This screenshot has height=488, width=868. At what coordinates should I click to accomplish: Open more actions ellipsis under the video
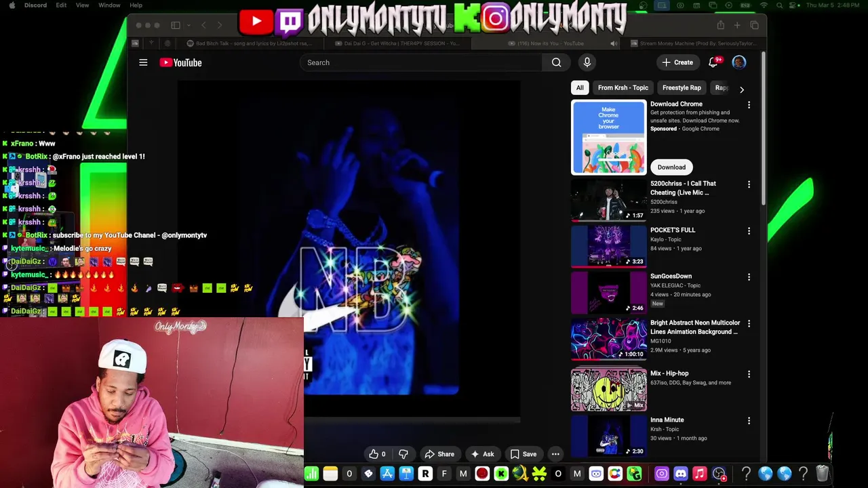pos(555,454)
